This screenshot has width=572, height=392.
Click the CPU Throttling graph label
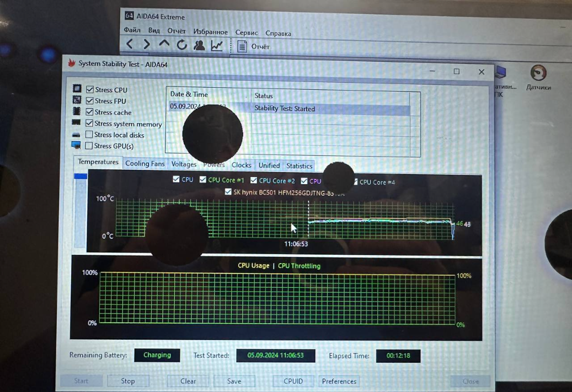(x=299, y=266)
